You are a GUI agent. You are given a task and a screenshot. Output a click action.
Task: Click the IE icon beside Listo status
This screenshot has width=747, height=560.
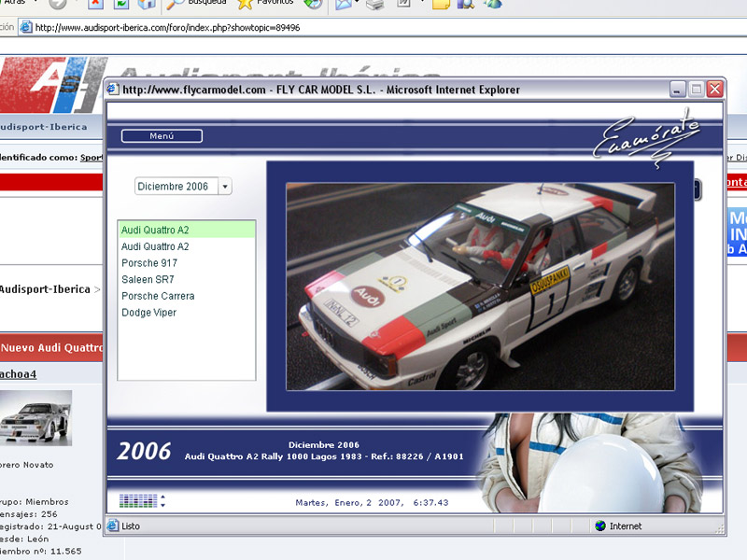click(113, 525)
